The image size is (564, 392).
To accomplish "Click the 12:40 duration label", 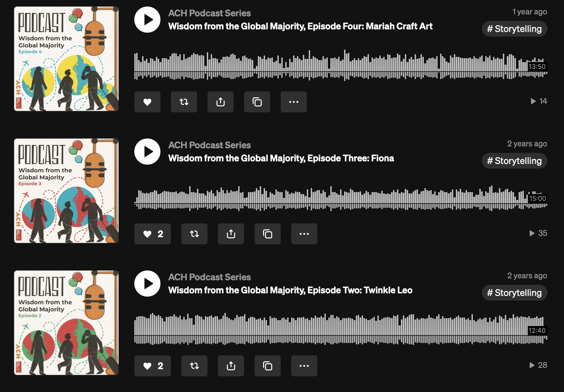I will 537,331.
